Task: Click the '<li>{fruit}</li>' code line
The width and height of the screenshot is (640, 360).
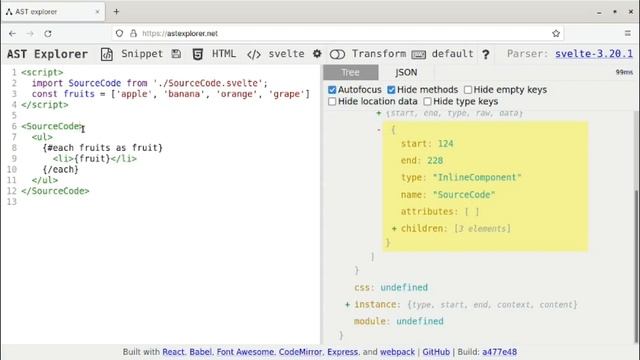Action: (x=95, y=158)
